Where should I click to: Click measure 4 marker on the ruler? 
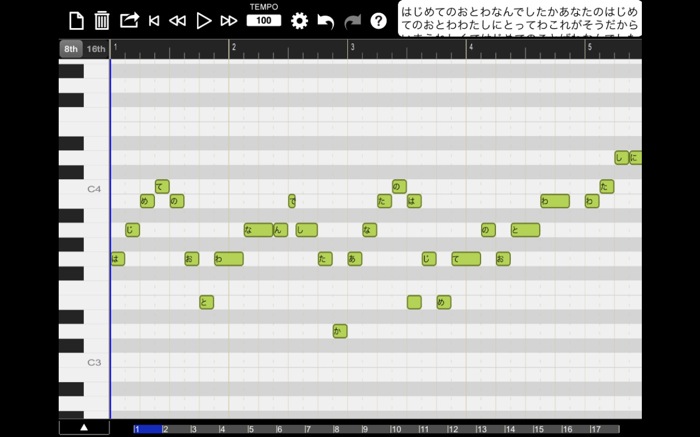point(471,46)
